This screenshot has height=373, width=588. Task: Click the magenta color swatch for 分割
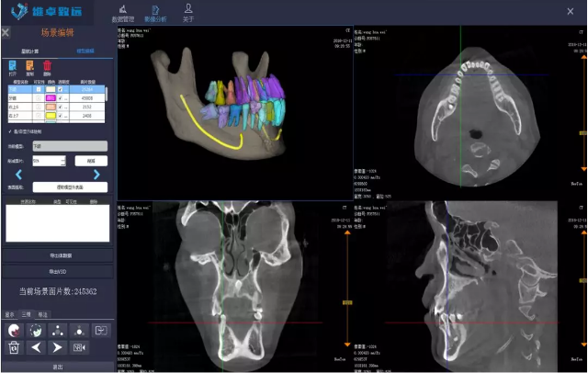click(x=48, y=98)
